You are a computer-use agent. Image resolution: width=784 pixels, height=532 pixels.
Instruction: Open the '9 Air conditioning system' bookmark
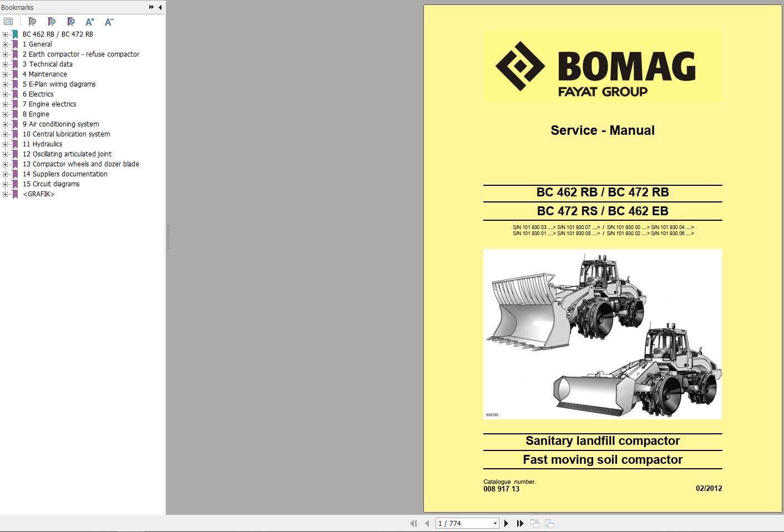pyautogui.click(x=61, y=124)
